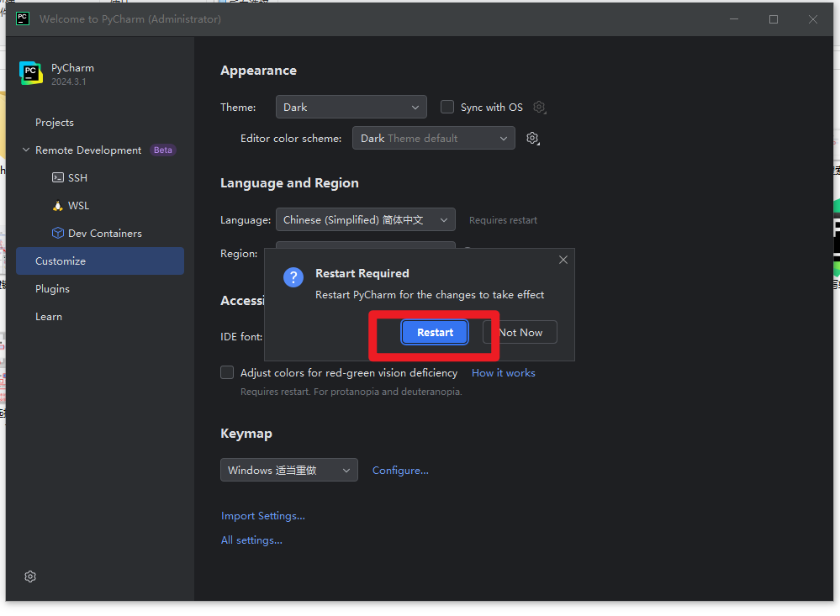The width and height of the screenshot is (840, 616).
Task: Click the Not Now button
Action: click(x=520, y=332)
